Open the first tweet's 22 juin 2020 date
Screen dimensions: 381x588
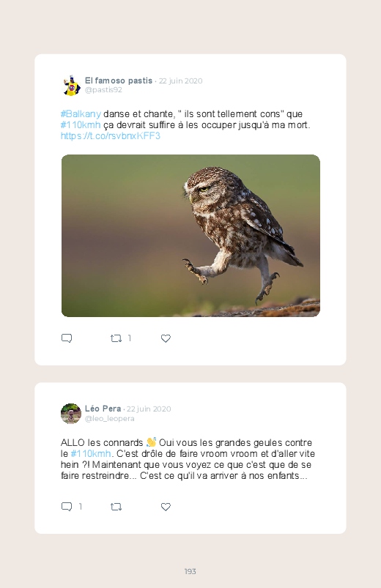(x=180, y=81)
